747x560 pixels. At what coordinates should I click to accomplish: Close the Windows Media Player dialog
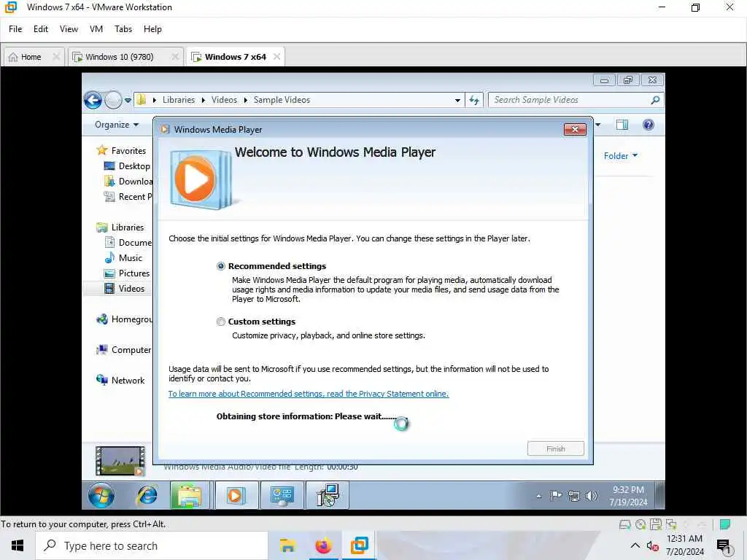(575, 130)
